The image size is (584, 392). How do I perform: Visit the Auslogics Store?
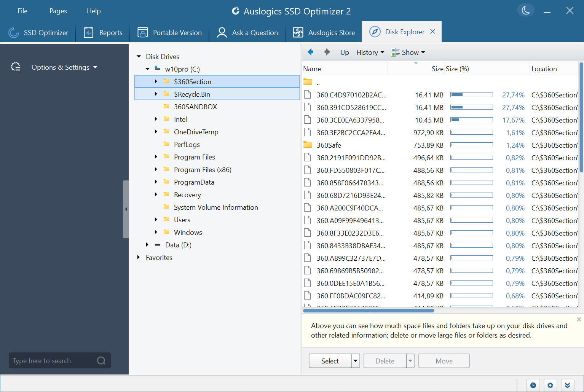[324, 32]
